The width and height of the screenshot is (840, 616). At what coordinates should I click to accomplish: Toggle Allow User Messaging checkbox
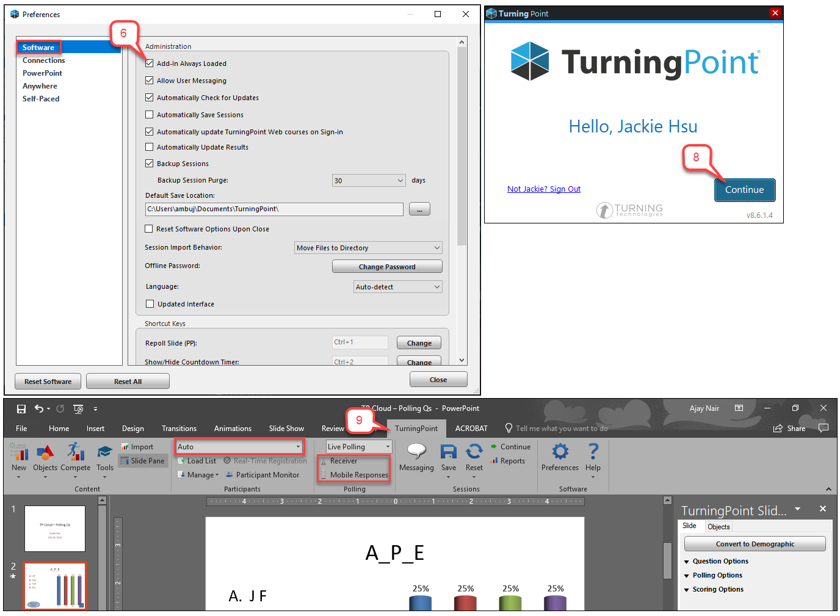click(x=149, y=80)
